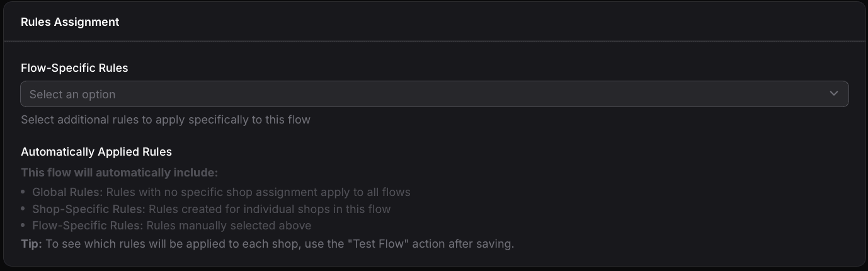
Task: Click the bullet before the Flow-Specific Rules list item
Action: [23, 226]
